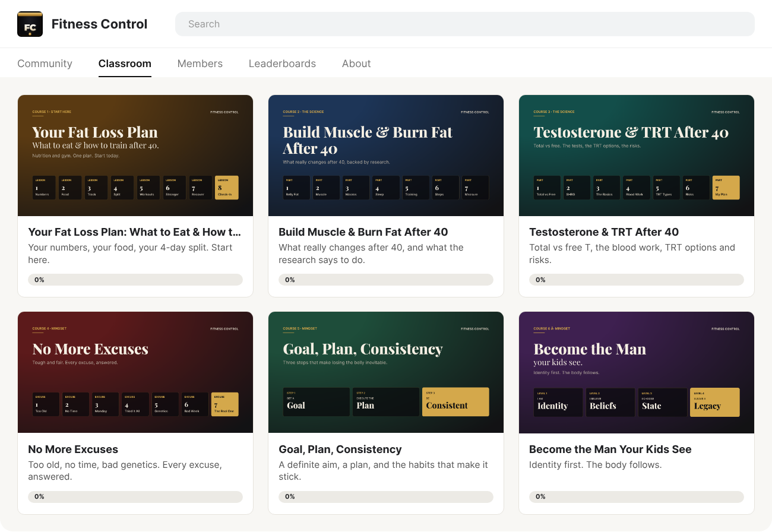Image resolution: width=772 pixels, height=532 pixels.
Task: Open Become the Man course thumbnail
Action: 637,372
